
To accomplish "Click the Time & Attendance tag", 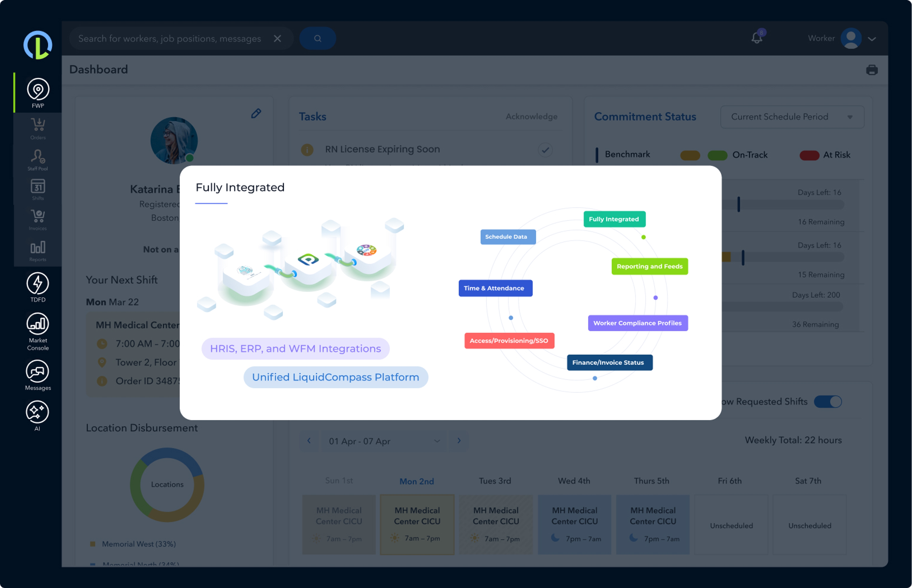I will click(495, 288).
